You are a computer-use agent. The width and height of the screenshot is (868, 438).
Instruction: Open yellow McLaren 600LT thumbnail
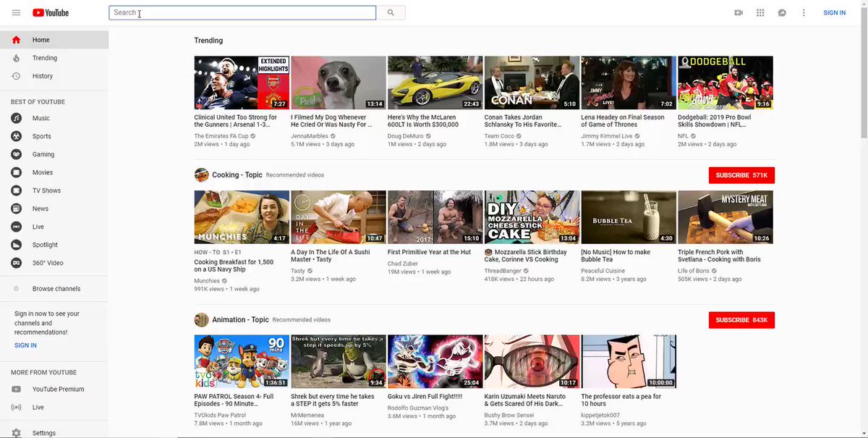435,83
